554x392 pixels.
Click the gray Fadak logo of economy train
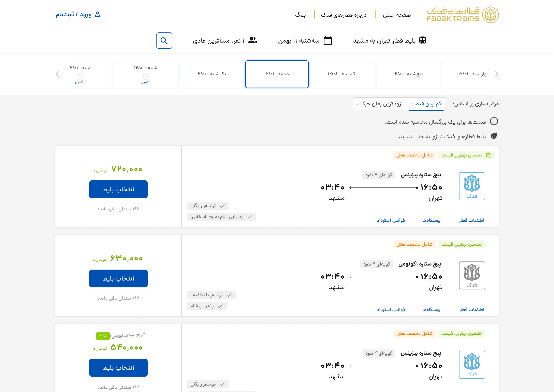472,275
